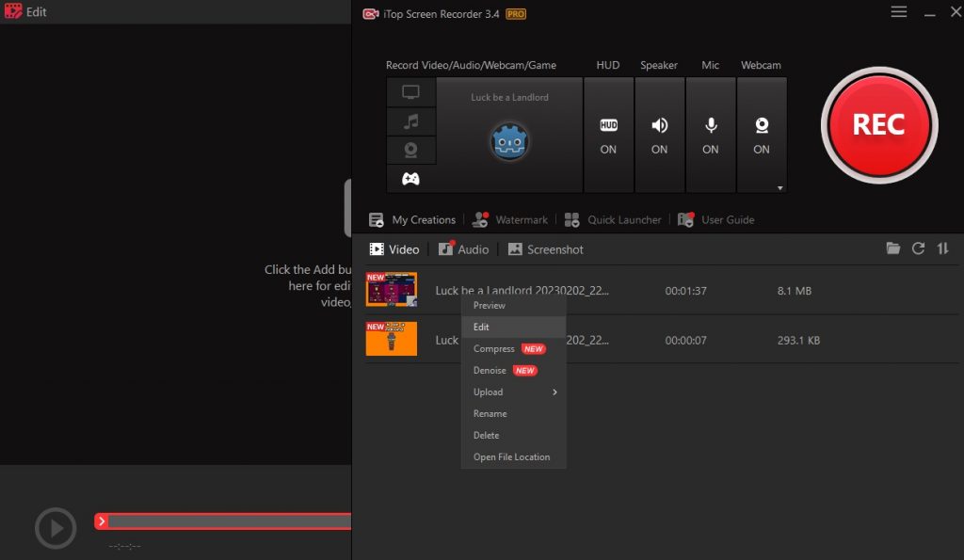Image resolution: width=964 pixels, height=560 pixels.
Task: Expand the Upload submenu
Action: click(x=513, y=392)
